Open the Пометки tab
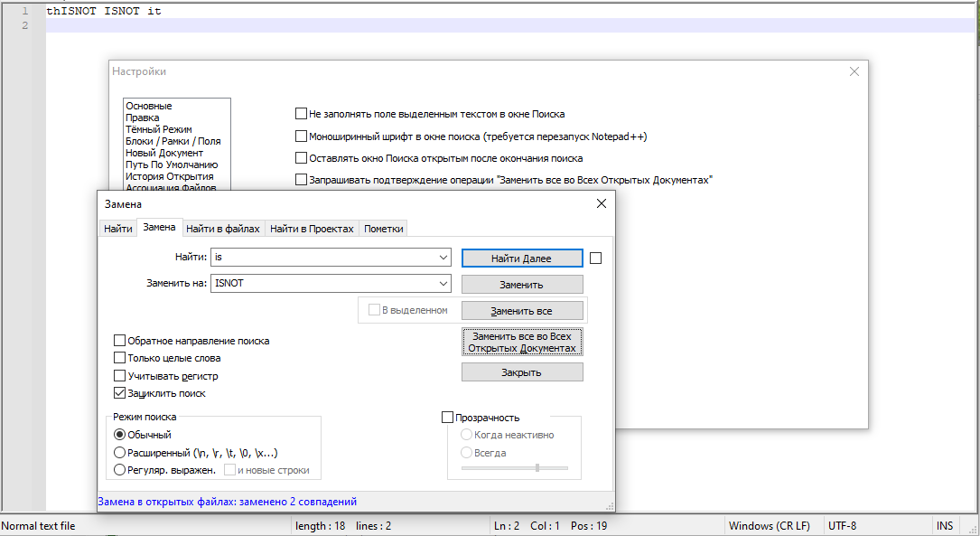Image resolution: width=980 pixels, height=536 pixels. pos(383,229)
